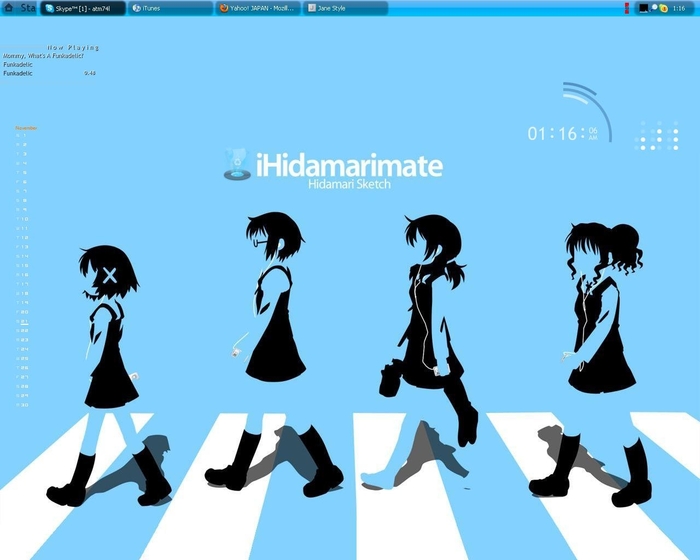Click the dot matrix widget

[x=656, y=135]
